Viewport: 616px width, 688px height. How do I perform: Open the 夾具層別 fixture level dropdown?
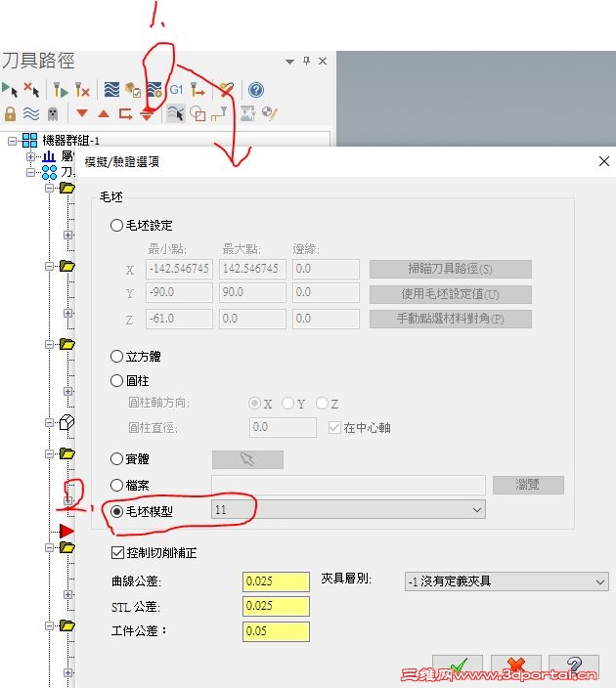pyautogui.click(x=506, y=581)
